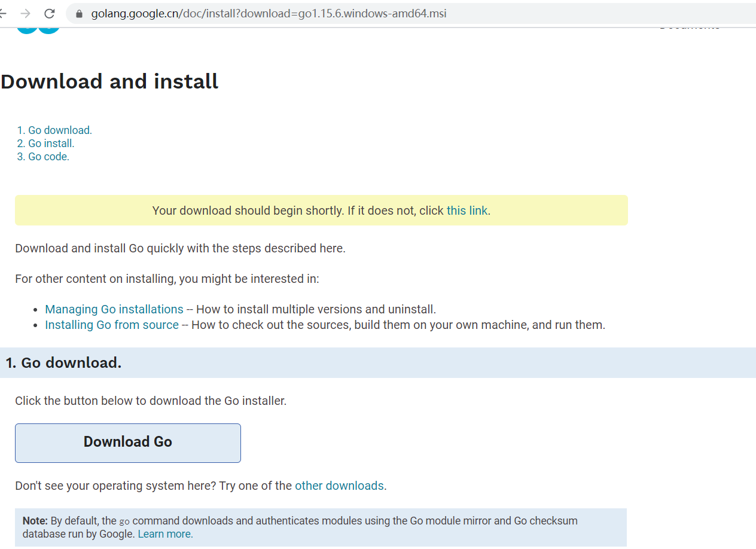The width and height of the screenshot is (756, 549).
Task: Click the '1. Go download.' section heading
Action: pos(63,362)
